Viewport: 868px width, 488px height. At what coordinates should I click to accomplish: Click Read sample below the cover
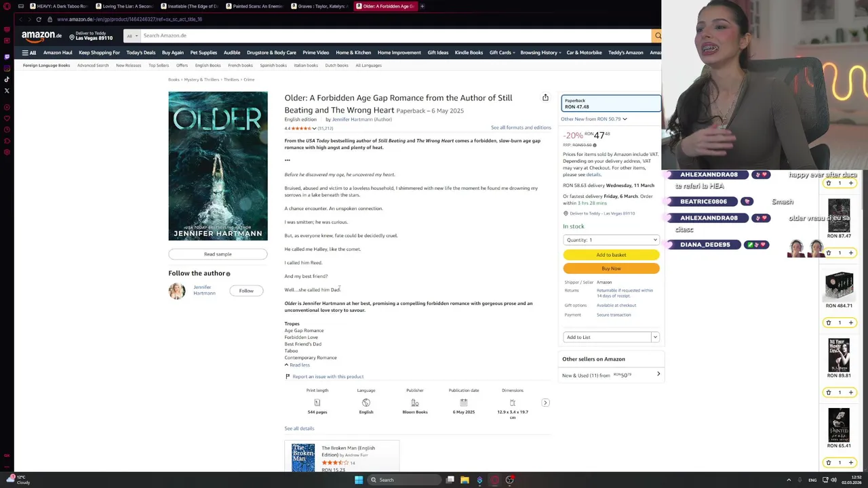(218, 254)
